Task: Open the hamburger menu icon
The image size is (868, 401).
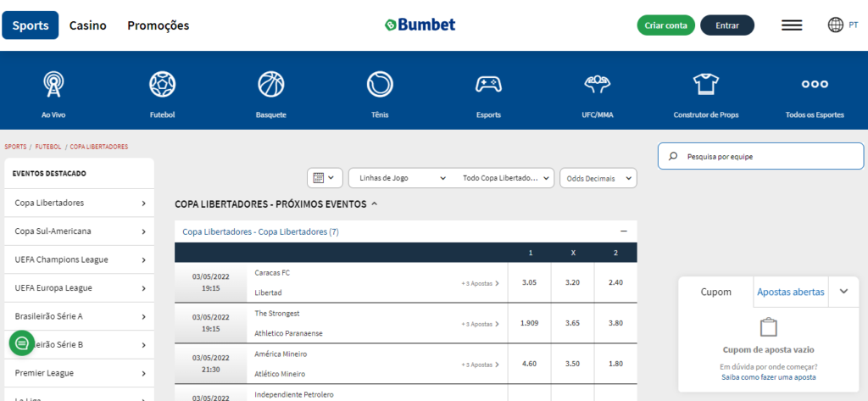Action: tap(792, 25)
